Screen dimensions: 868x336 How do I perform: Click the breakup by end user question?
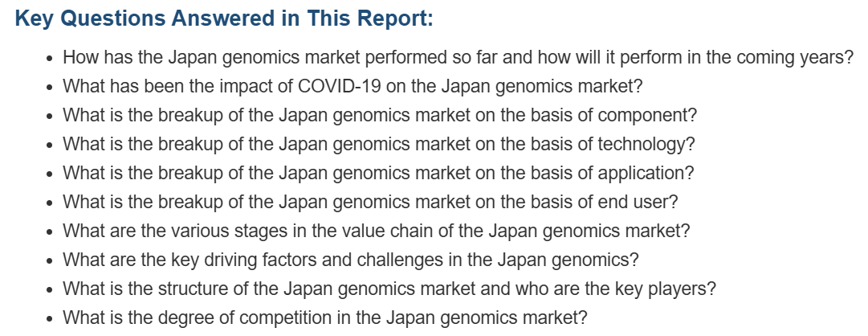point(370,202)
